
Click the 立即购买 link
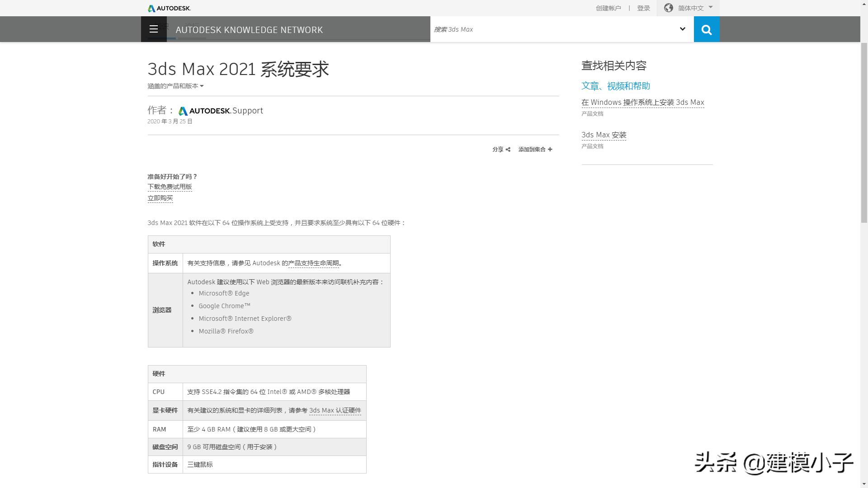[x=160, y=198]
